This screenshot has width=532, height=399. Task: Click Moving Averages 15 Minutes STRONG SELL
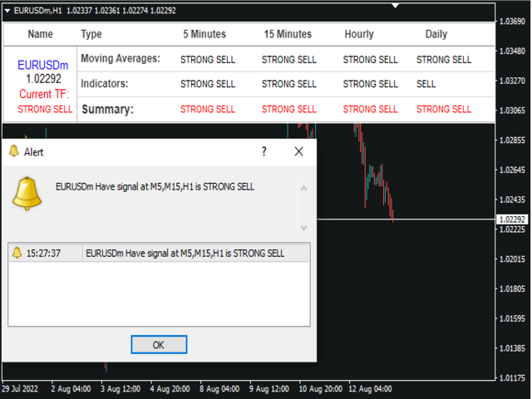(x=289, y=60)
